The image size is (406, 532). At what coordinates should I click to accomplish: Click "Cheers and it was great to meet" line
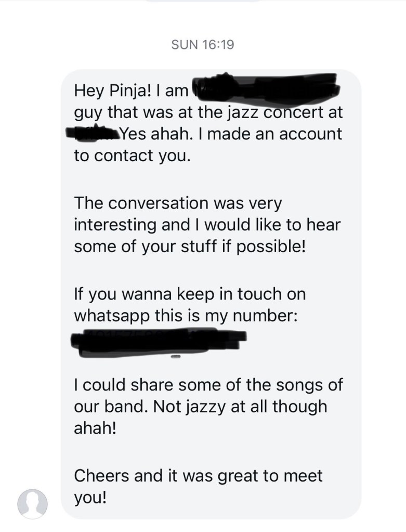click(x=198, y=475)
